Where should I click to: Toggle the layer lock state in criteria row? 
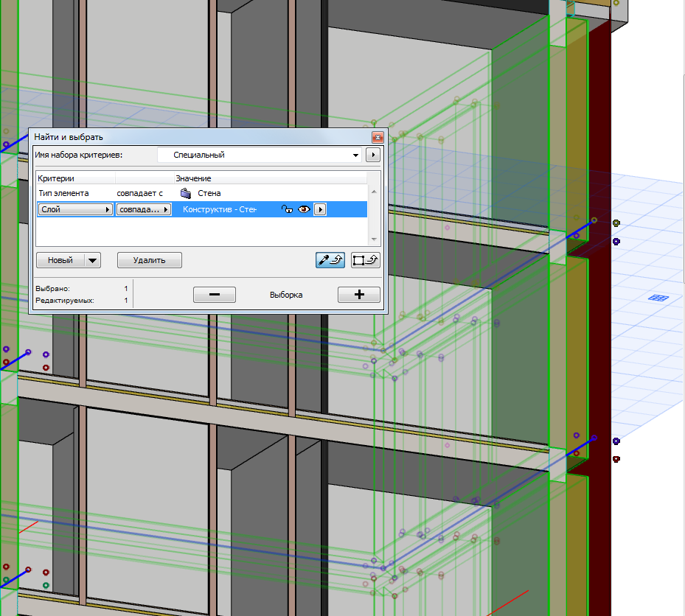(x=288, y=209)
